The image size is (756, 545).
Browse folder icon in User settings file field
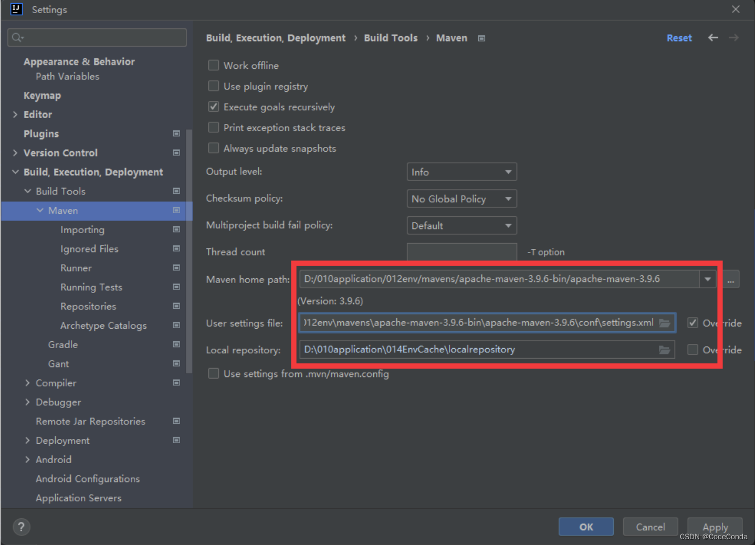(665, 323)
